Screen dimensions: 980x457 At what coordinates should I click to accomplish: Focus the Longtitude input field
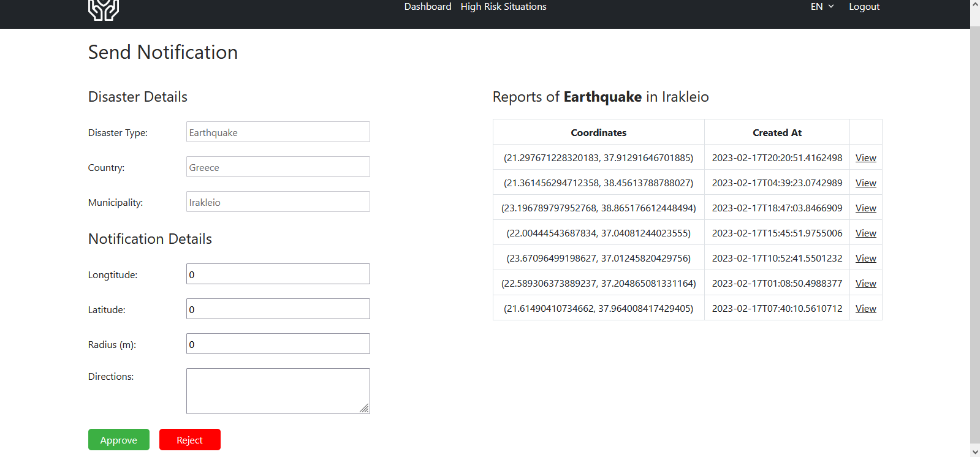coord(278,274)
